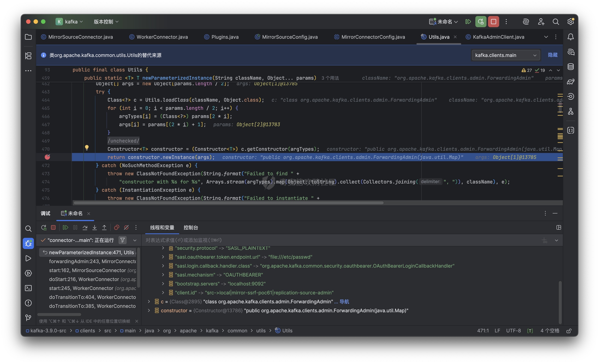Select the 线程和变量 threads and variables tab
Viewport: 599px width, 364px height.
162,228
